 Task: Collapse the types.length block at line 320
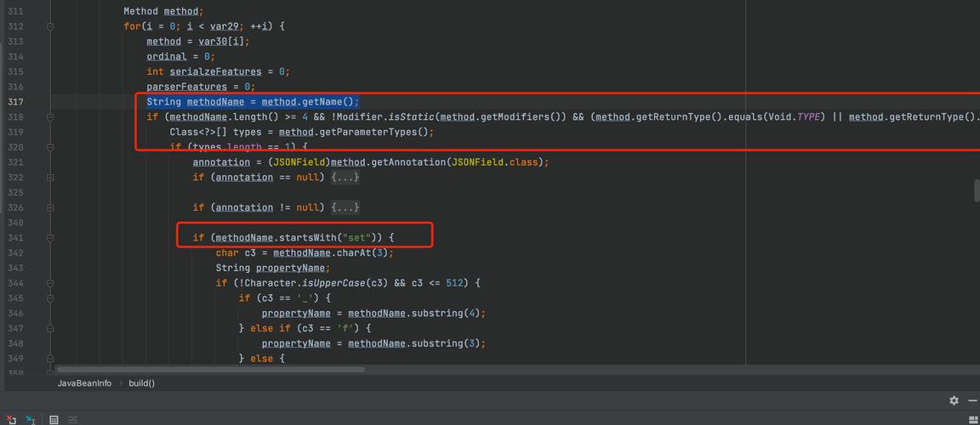[50, 147]
